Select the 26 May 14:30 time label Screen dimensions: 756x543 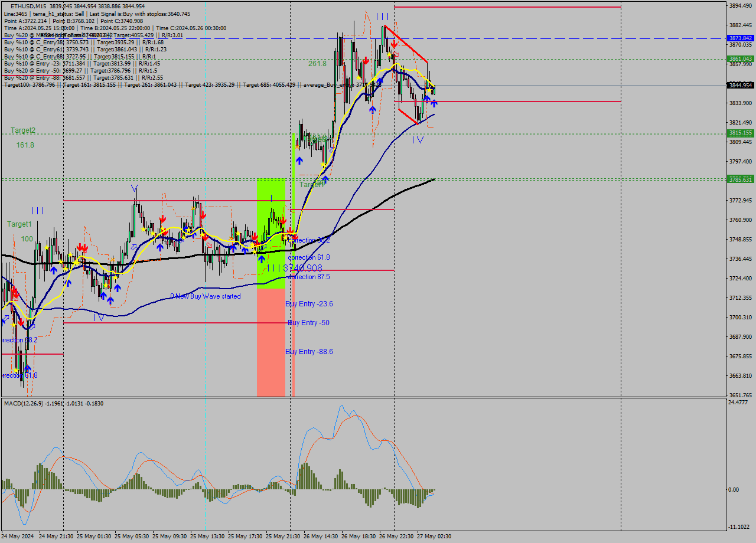(x=321, y=537)
